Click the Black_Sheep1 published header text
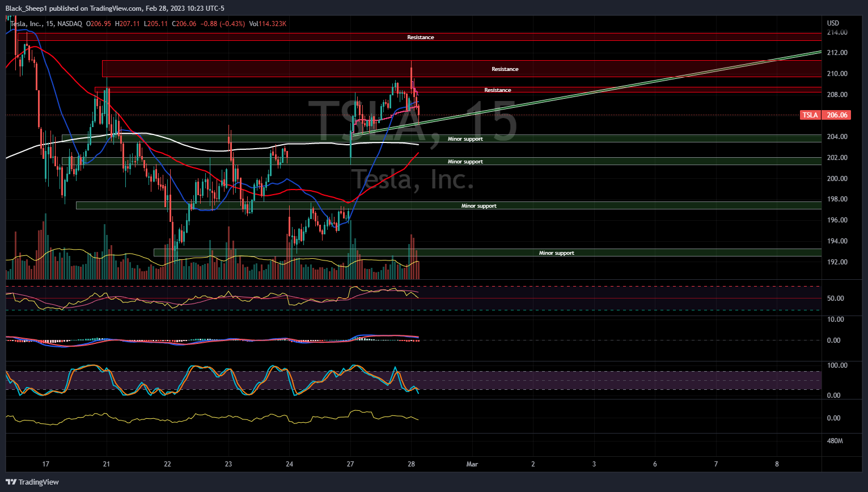This screenshot has height=492, width=868. coord(115,9)
